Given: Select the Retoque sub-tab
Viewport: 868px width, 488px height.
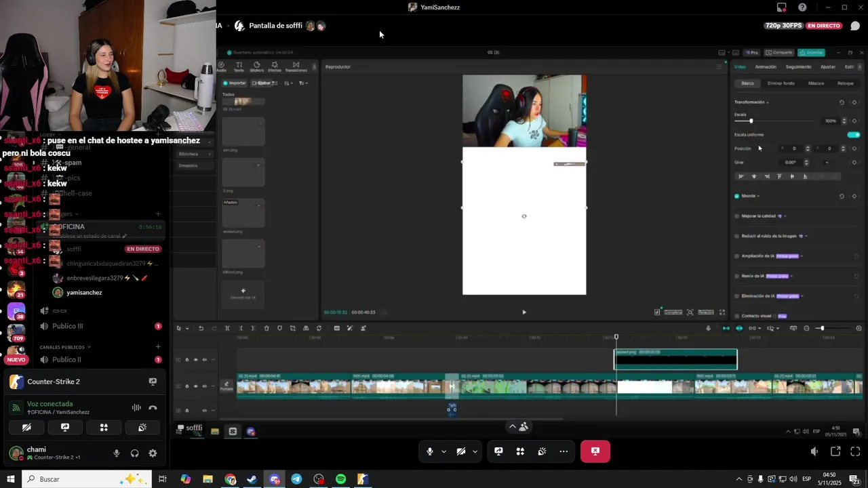Looking at the screenshot, I should click(x=845, y=83).
